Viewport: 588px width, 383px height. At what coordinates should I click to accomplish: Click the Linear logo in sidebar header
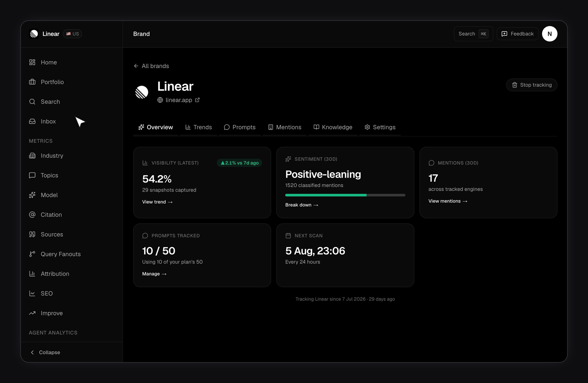(x=34, y=34)
